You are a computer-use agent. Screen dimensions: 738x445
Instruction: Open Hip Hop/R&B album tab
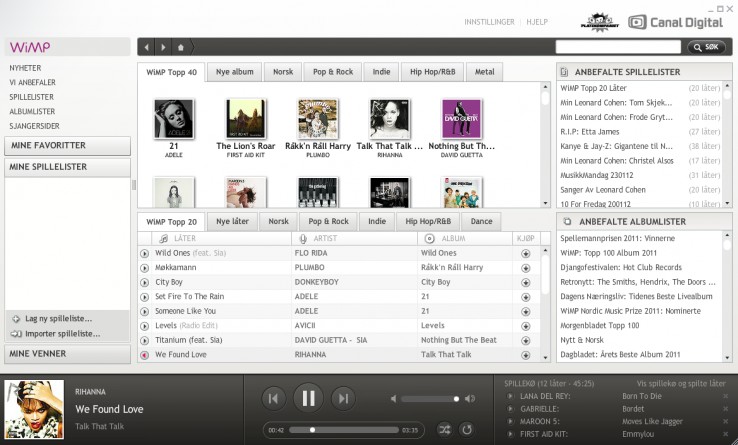pos(433,72)
